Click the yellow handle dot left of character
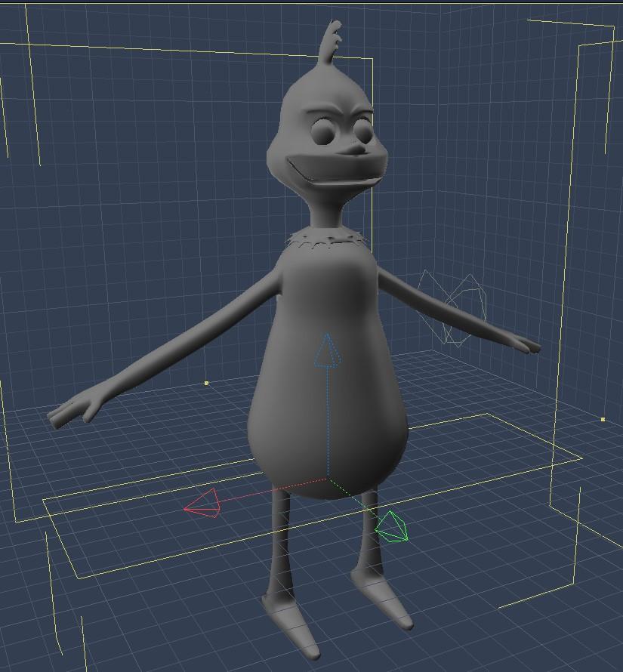The height and width of the screenshot is (672, 623). point(207,383)
